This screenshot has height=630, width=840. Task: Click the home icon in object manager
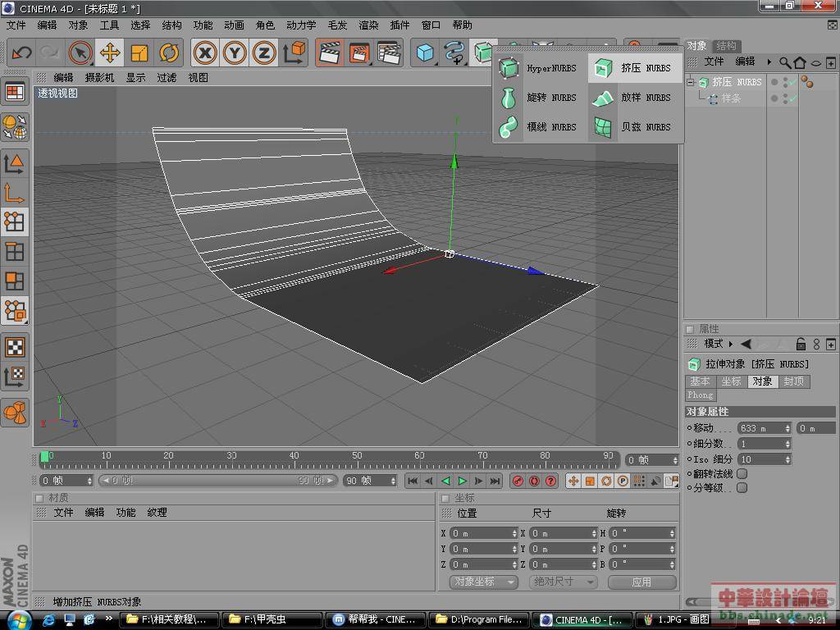click(800, 62)
